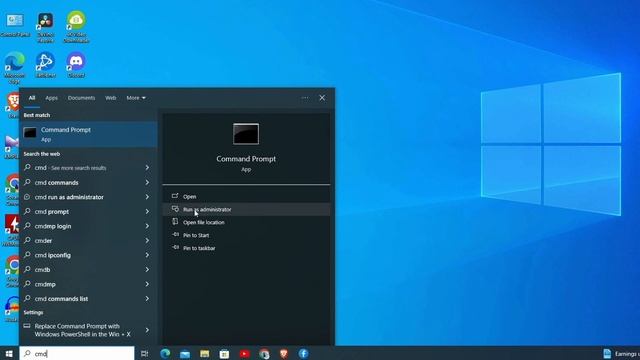The height and width of the screenshot is (360, 640).
Task: Click the search panel three-dots options icon
Action: click(305, 98)
